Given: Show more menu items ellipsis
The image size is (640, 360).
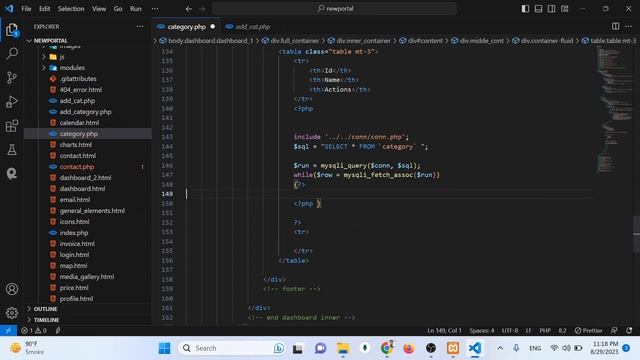Looking at the screenshot, I should pos(155,9).
